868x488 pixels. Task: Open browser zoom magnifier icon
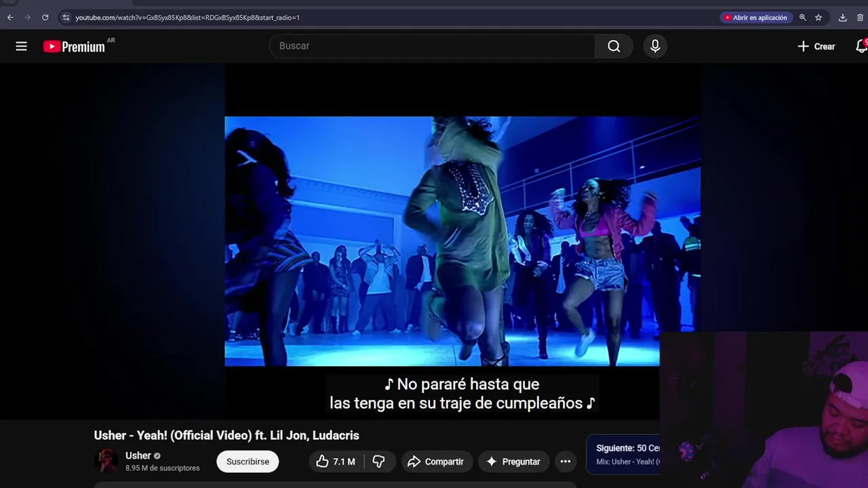(x=803, y=18)
